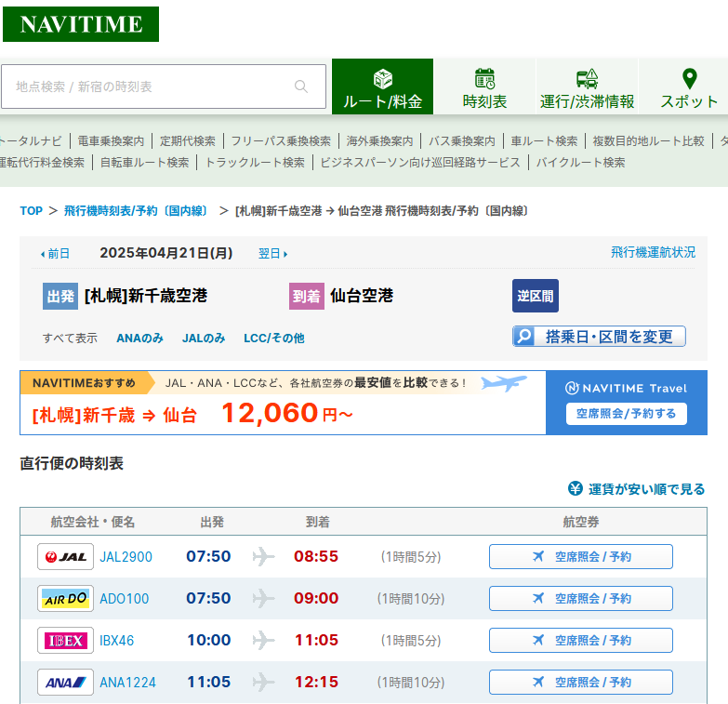Click the search magnifier icon in search box

301,86
